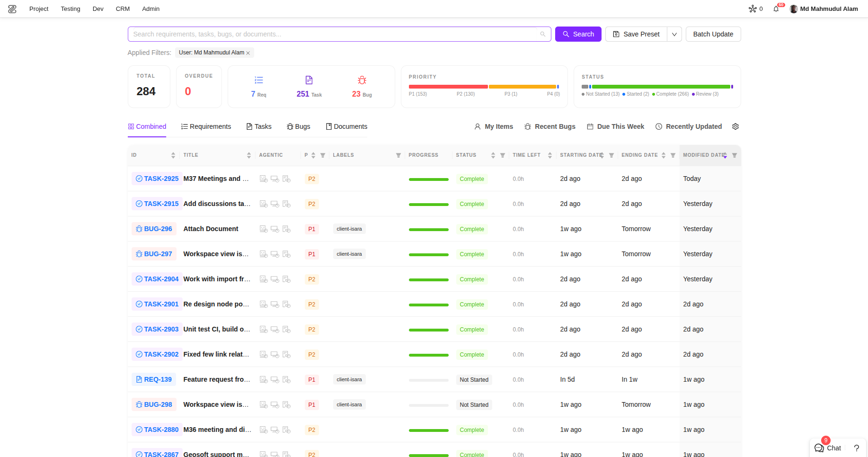
Task: Click the Batch Update button
Action: [x=713, y=34]
